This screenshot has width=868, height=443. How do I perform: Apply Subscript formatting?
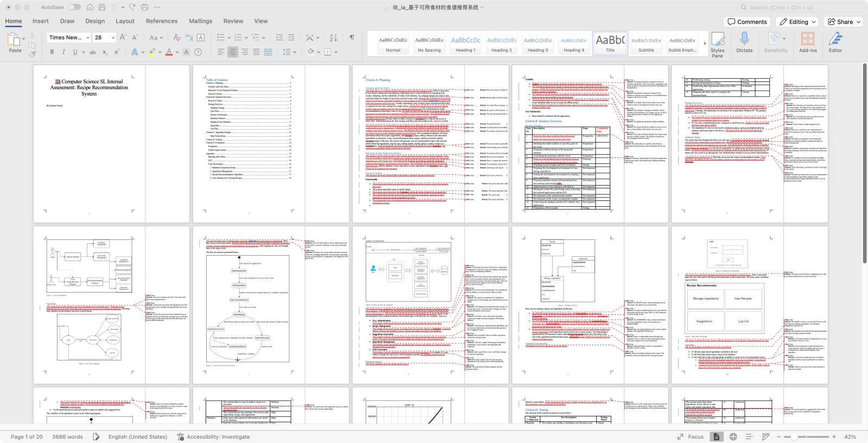105,52
